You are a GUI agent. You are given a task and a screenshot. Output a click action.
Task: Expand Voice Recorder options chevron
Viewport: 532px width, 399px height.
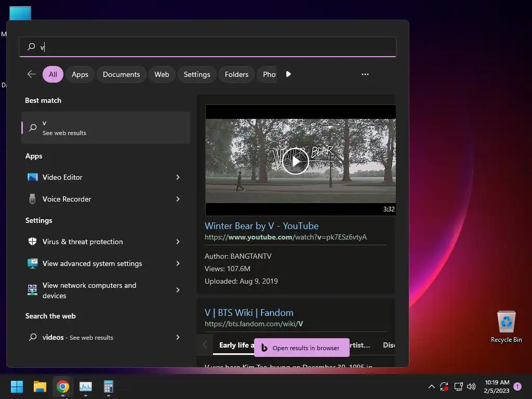[178, 199]
